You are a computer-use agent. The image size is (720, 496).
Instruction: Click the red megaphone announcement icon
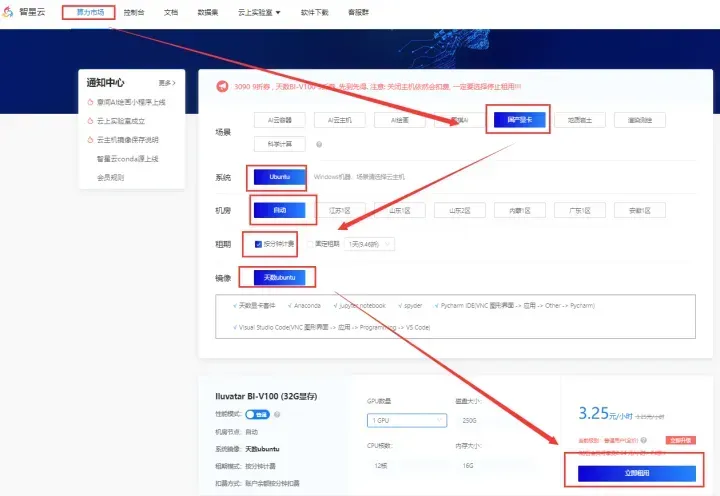[222, 86]
